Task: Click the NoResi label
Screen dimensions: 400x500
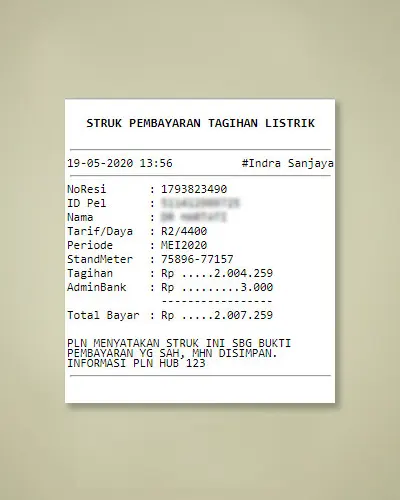Action: coord(87,189)
